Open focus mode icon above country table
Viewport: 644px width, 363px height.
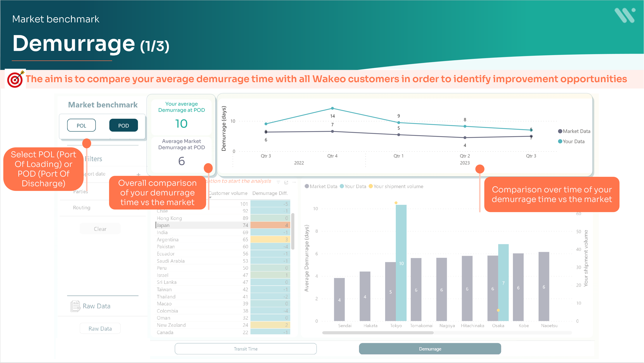point(286,182)
